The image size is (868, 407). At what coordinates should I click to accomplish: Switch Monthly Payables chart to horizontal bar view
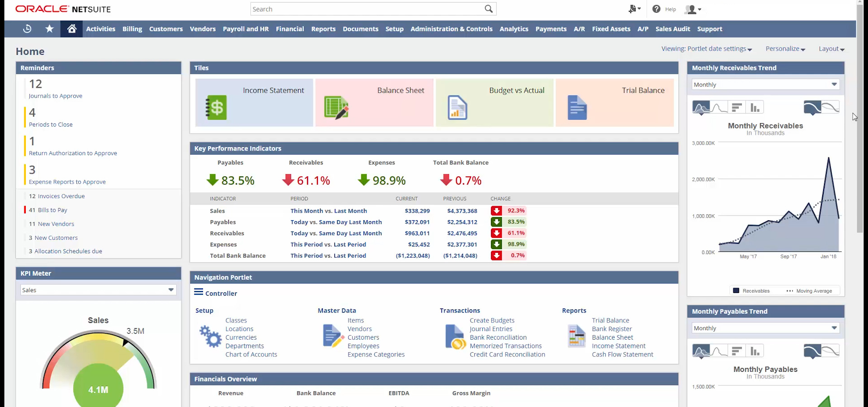[737, 351]
